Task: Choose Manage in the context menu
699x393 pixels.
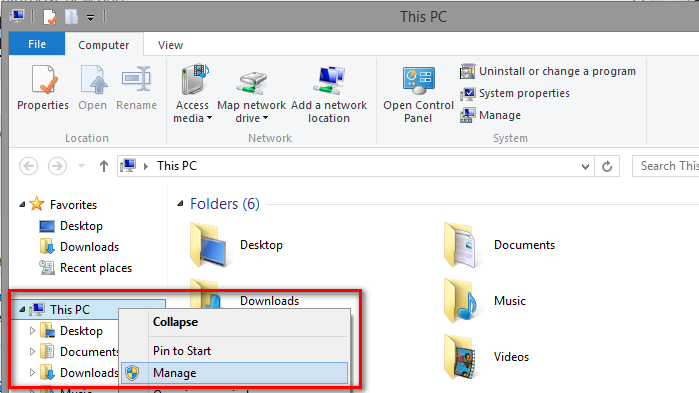Action: pyautogui.click(x=235, y=373)
